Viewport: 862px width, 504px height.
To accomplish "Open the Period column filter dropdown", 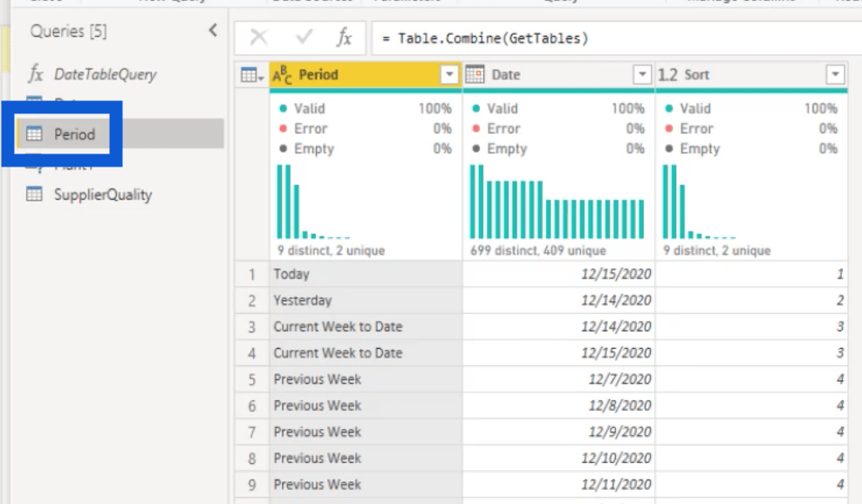I will point(449,74).
